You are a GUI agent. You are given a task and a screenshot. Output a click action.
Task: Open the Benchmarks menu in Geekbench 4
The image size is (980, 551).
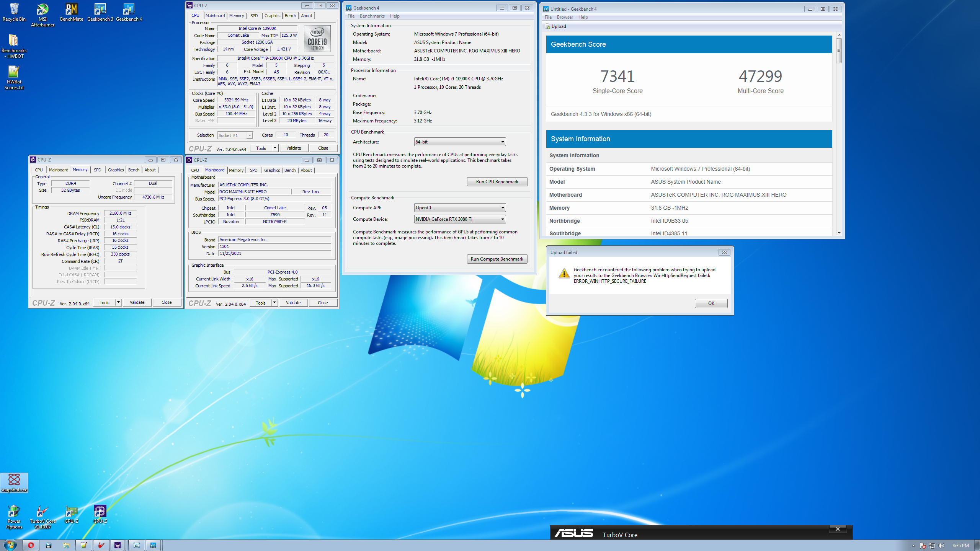point(372,16)
